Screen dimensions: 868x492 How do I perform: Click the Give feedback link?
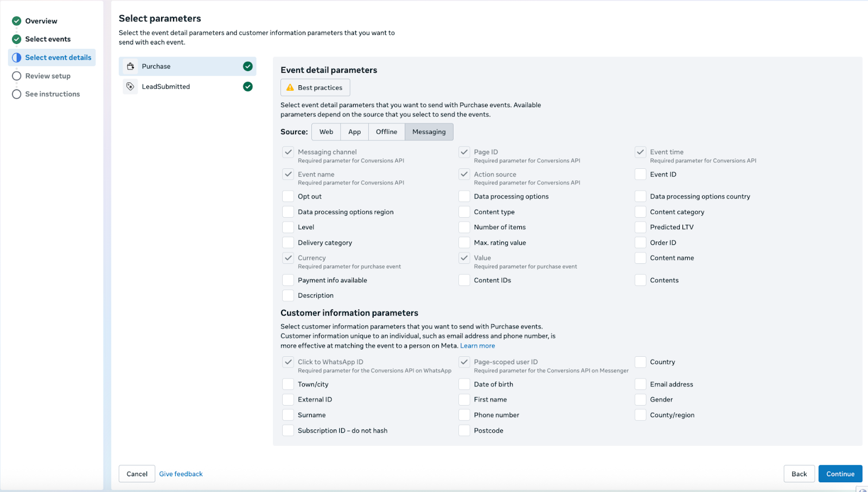pyautogui.click(x=181, y=474)
